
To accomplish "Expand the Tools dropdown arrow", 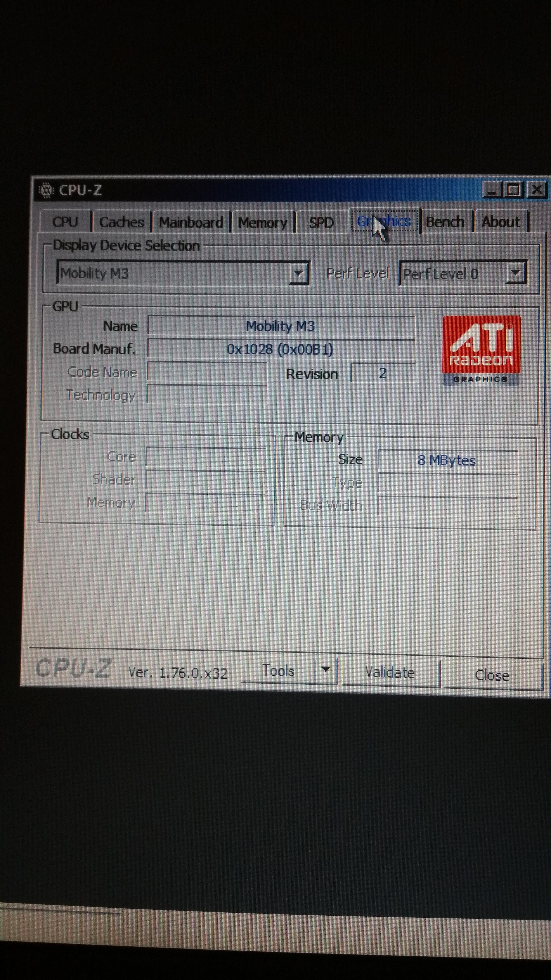I will point(326,670).
